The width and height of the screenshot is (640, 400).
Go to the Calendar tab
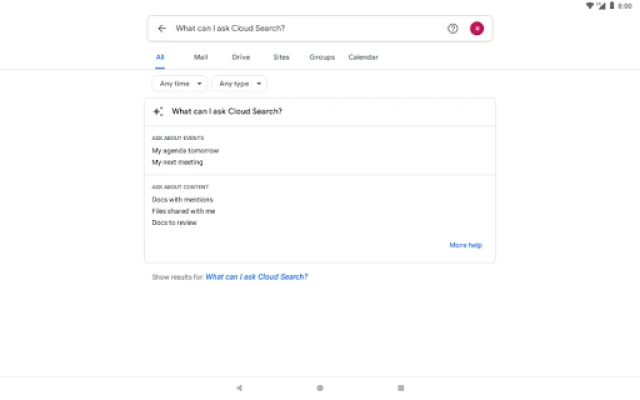pos(363,57)
